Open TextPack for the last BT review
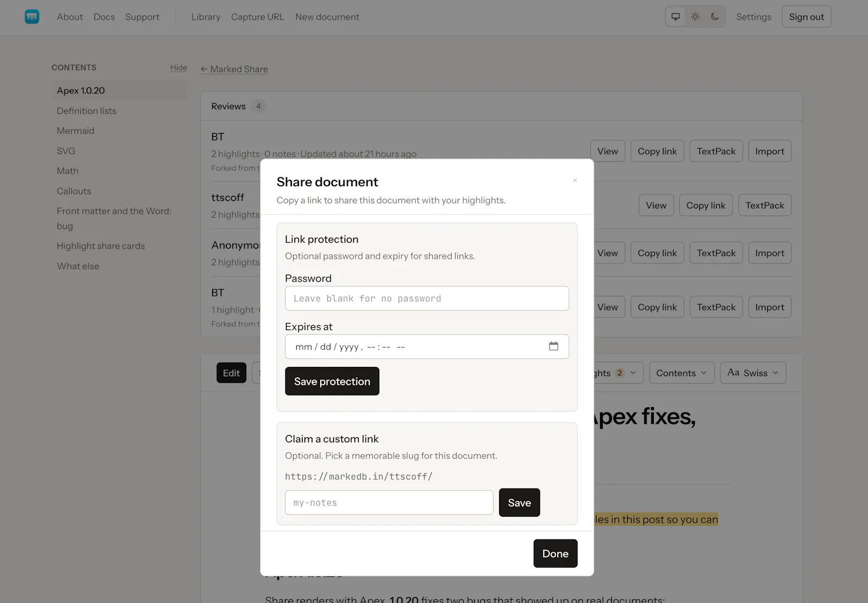 click(x=716, y=307)
